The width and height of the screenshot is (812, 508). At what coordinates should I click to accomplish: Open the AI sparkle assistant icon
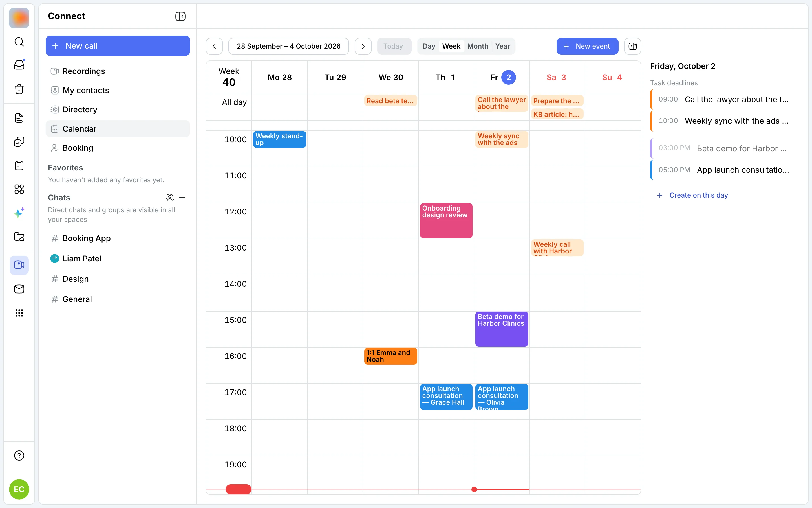coord(19,213)
